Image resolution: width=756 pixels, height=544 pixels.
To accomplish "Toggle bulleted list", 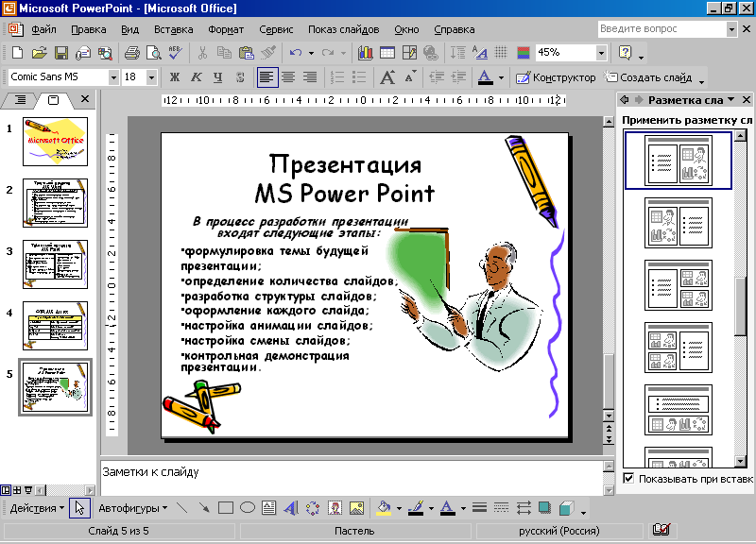I will [x=359, y=77].
